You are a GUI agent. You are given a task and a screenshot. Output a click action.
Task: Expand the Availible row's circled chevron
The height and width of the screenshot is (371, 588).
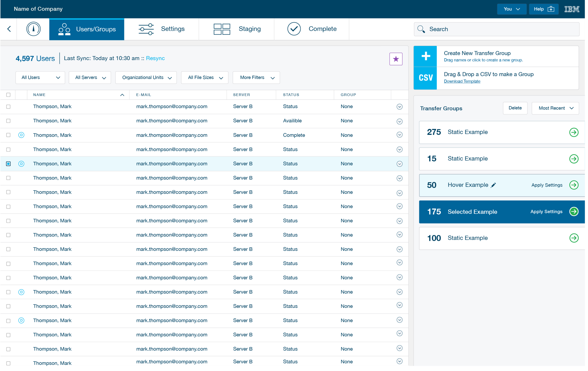pyautogui.click(x=400, y=121)
